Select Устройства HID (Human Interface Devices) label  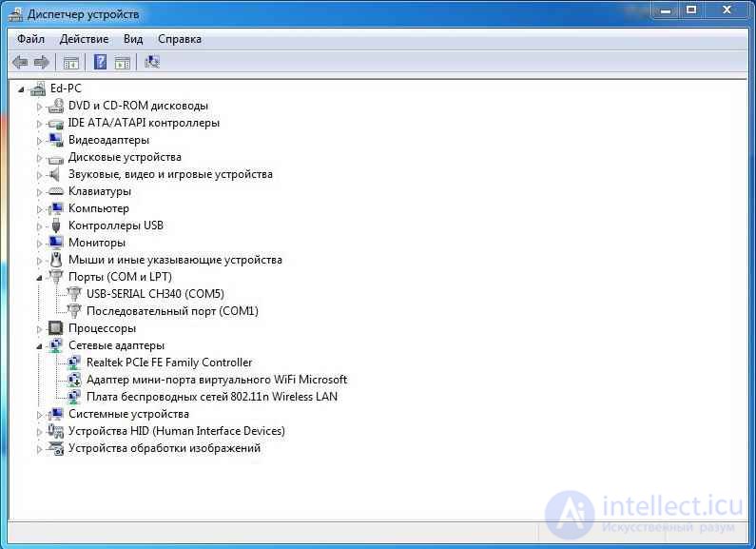pyautogui.click(x=177, y=431)
